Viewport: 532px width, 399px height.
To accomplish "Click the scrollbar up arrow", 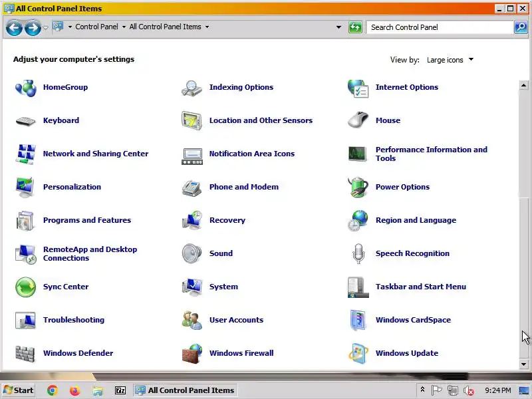I will click(x=523, y=86).
